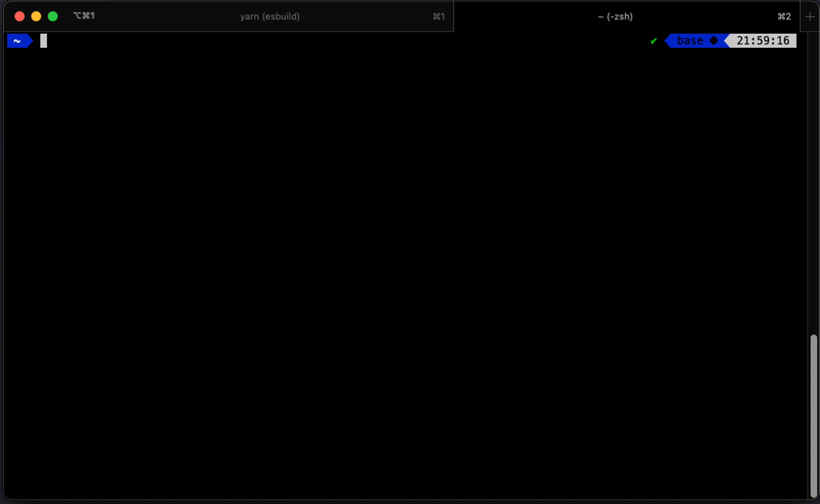Viewport: 820px width, 504px height.
Task: Click the green checkmark status indicator
Action: pyautogui.click(x=654, y=41)
